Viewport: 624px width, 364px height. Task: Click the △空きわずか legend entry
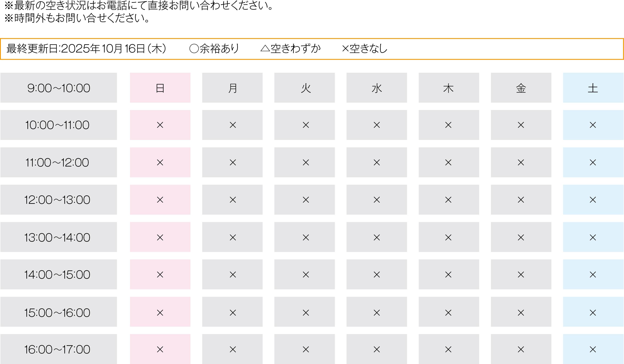pyautogui.click(x=290, y=48)
